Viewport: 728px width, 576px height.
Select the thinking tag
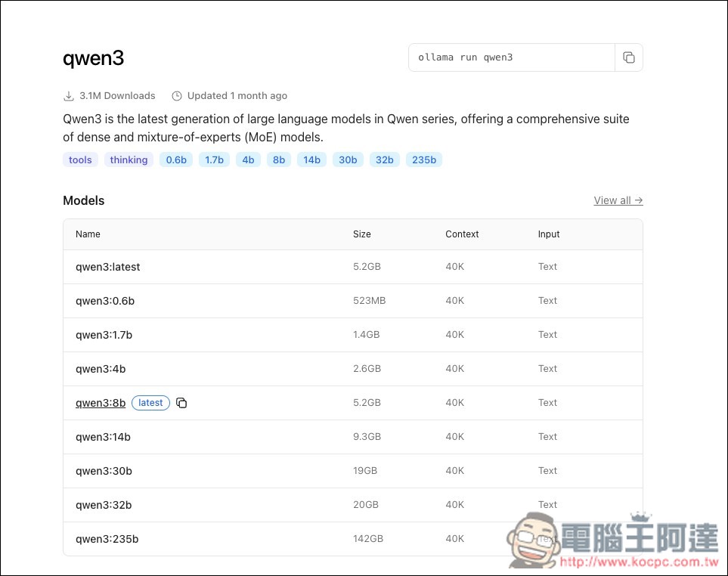(x=129, y=159)
